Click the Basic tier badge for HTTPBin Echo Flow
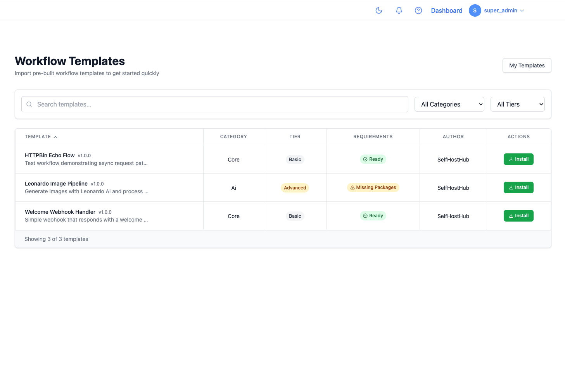This screenshot has height=392, width=565. [295, 159]
